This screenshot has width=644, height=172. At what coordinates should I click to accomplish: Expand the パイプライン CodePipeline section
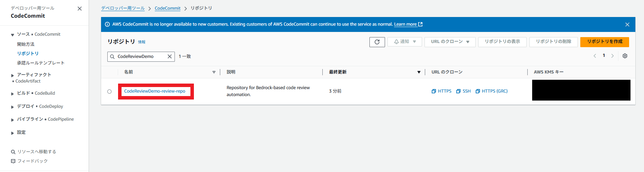(x=12, y=120)
